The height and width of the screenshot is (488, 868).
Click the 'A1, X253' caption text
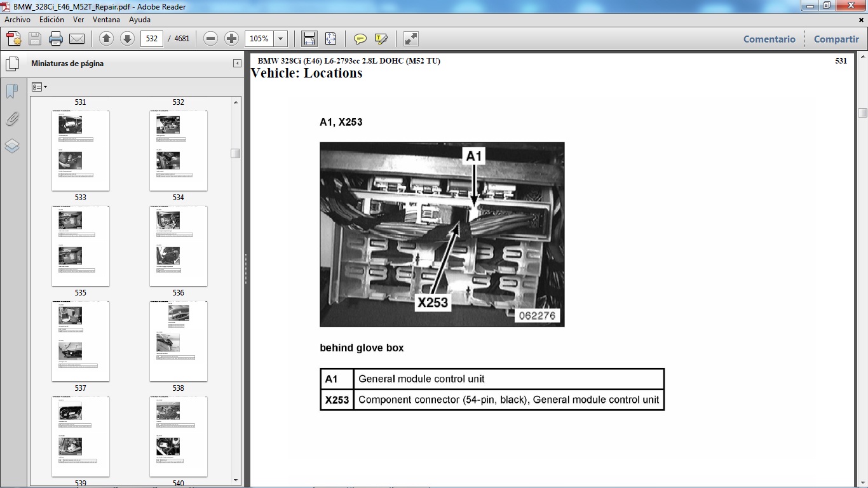click(341, 122)
